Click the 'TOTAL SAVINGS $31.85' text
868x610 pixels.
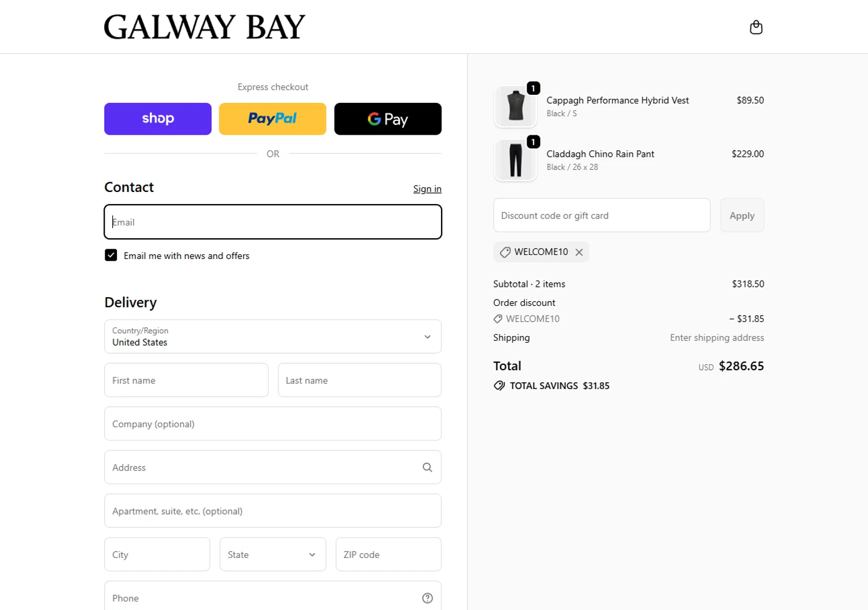click(560, 386)
